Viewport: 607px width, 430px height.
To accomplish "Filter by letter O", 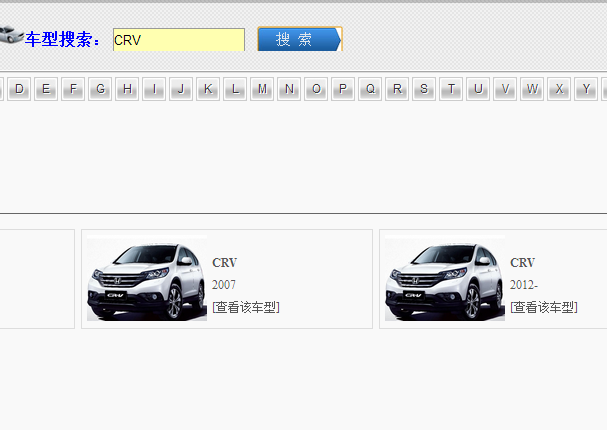I will [x=316, y=89].
